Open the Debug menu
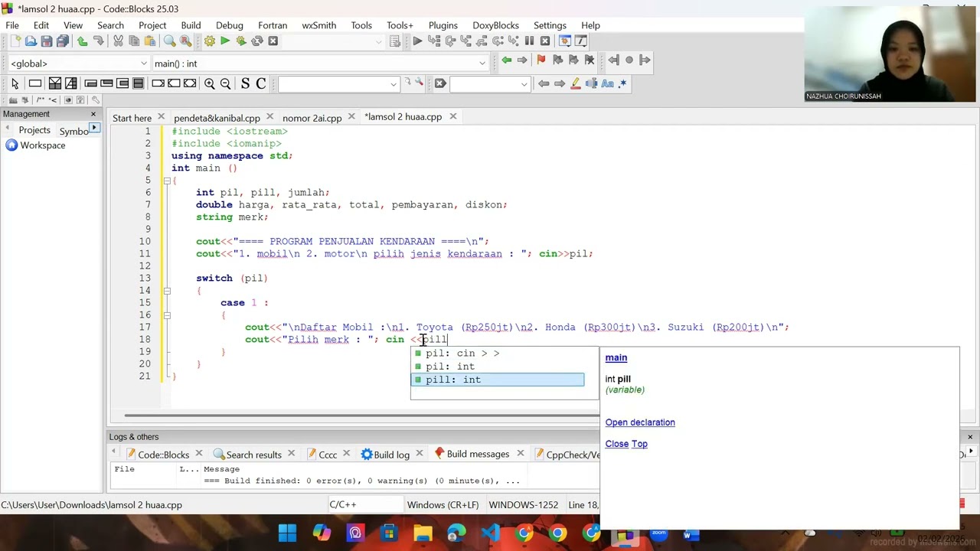Viewport: 980px width, 551px height. (x=229, y=25)
